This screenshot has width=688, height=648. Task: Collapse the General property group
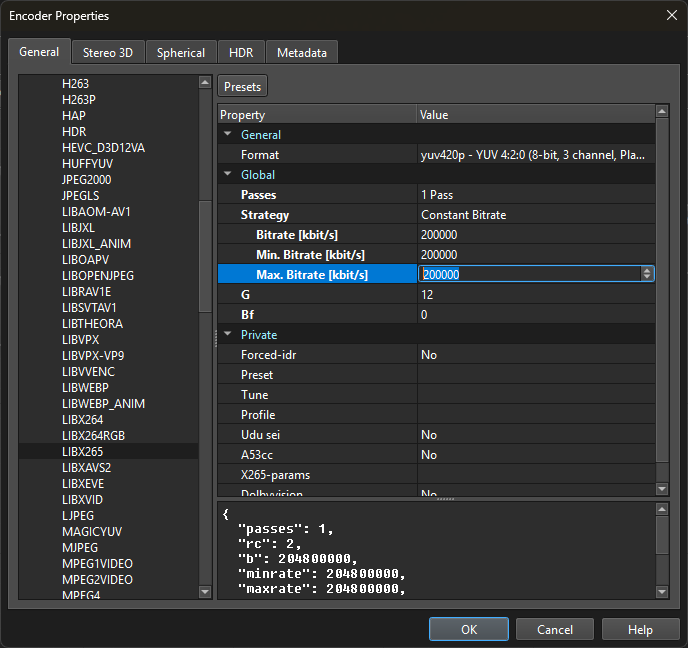pos(228,135)
